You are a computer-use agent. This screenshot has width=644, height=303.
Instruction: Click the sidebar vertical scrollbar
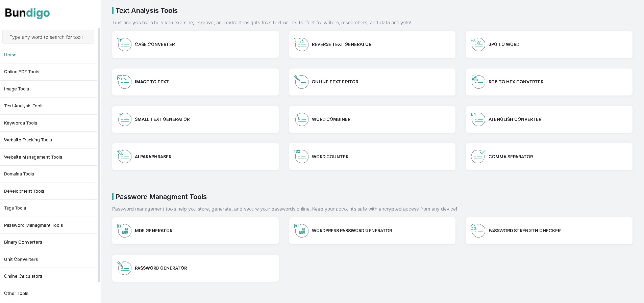point(99,155)
